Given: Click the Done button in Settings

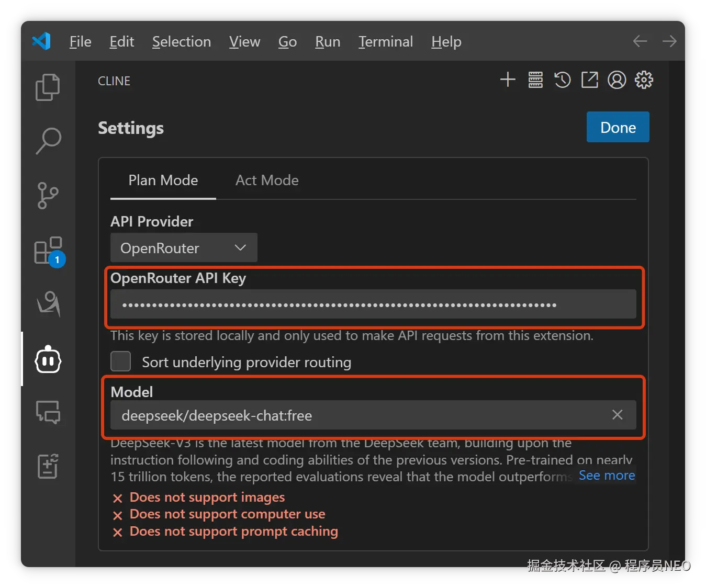Looking at the screenshot, I should click(x=618, y=127).
